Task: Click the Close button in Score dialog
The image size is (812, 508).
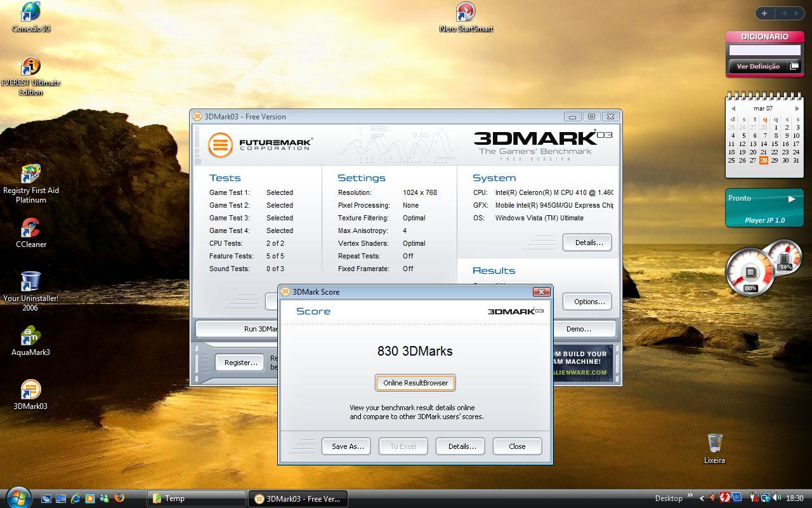Action: coord(517,446)
